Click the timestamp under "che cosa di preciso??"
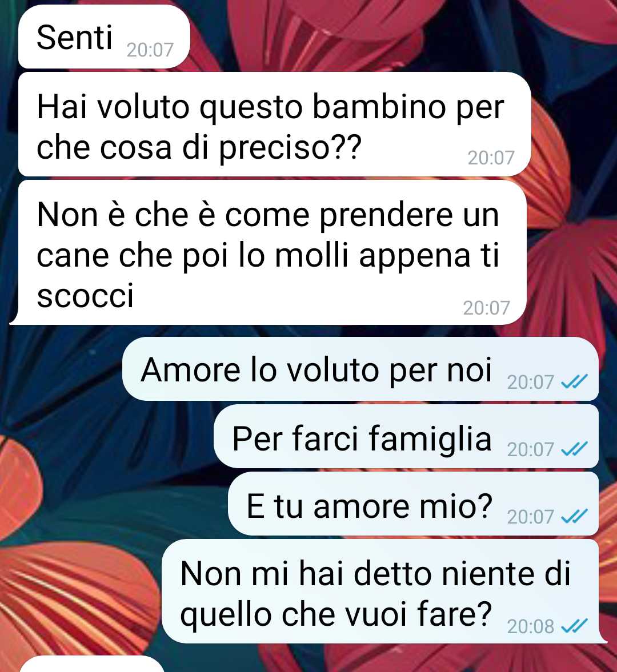Image resolution: width=617 pixels, height=672 pixels. 491,158
